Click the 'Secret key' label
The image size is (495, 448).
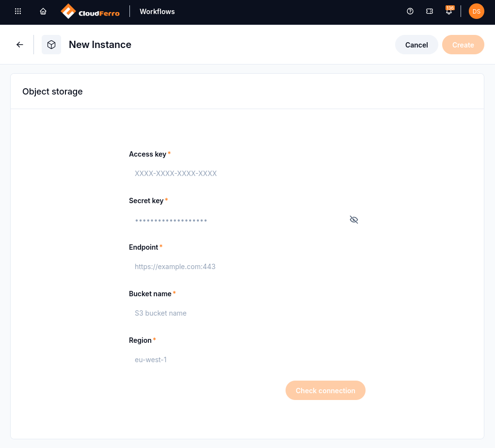[146, 201]
